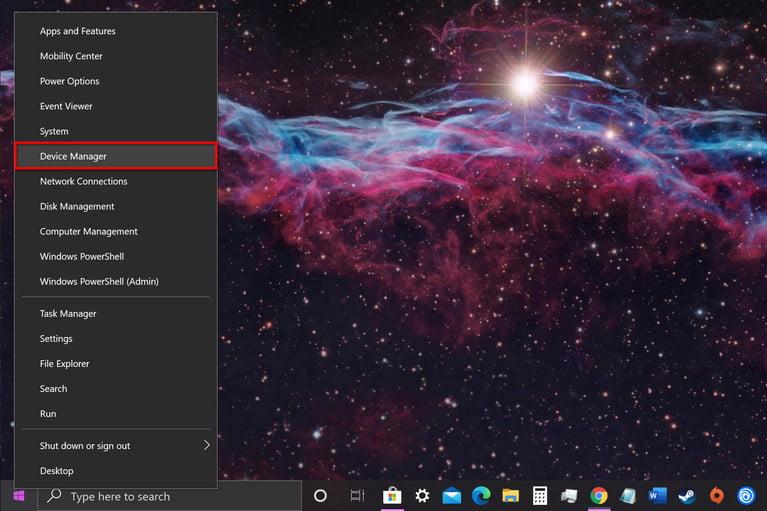Viewport: 767px width, 511px height.
Task: Click the Type here to search box
Action: point(170,496)
